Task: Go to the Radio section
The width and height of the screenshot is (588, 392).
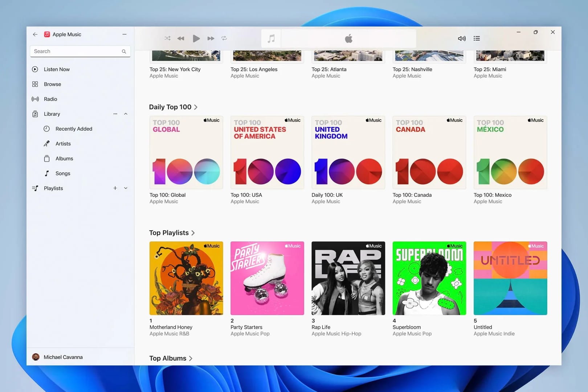Action: pyautogui.click(x=50, y=99)
